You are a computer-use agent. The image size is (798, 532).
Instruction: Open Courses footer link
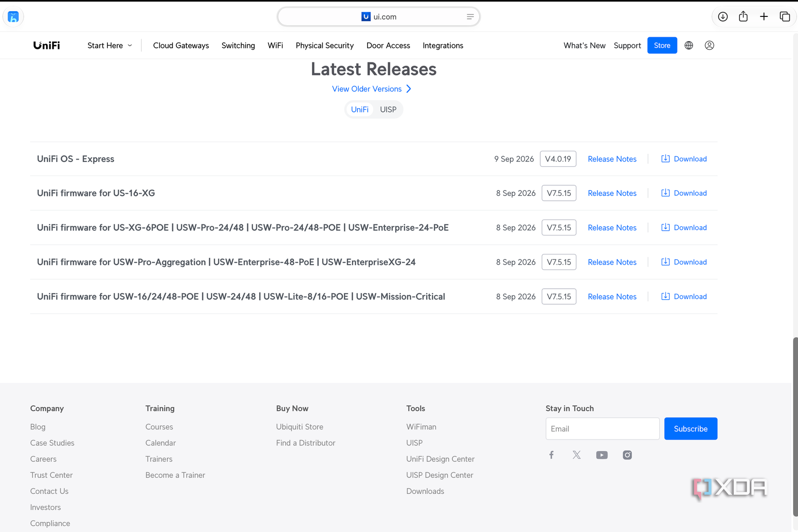pos(159,427)
